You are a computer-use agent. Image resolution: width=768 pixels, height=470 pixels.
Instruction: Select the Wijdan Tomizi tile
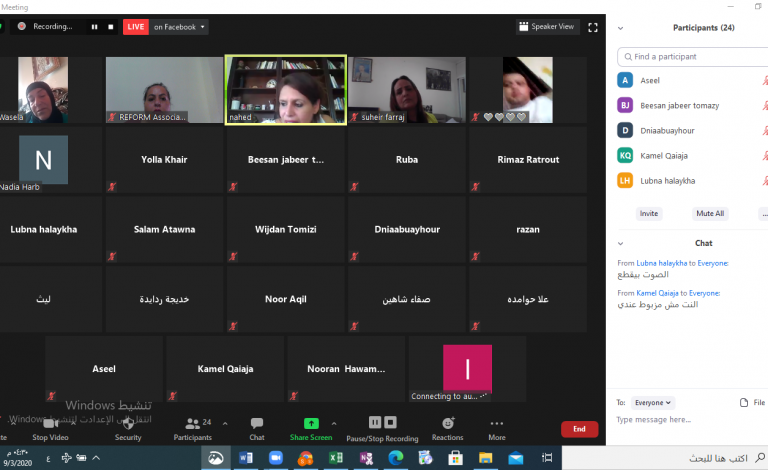click(286, 229)
